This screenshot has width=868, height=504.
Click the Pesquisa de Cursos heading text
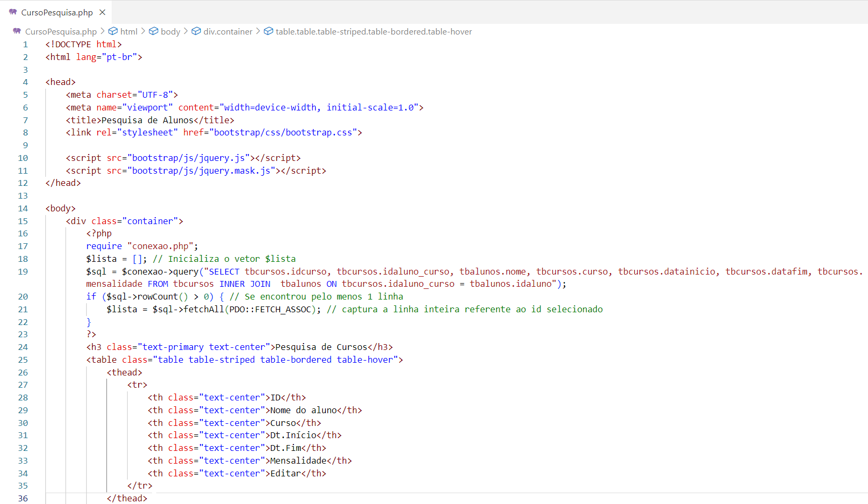pos(321,347)
